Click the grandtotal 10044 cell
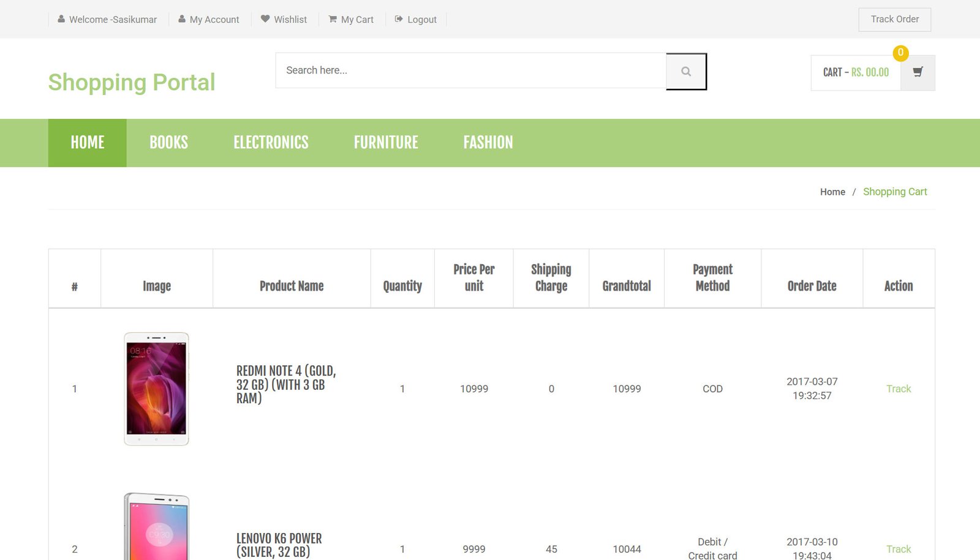Image resolution: width=980 pixels, height=560 pixels. (x=627, y=550)
